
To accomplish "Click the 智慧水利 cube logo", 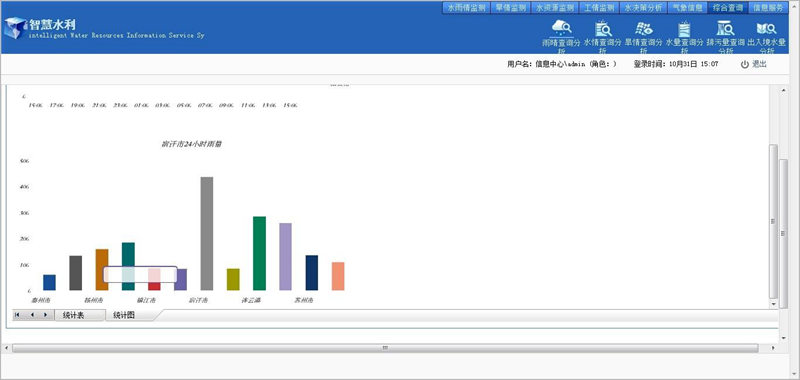I will (15, 28).
